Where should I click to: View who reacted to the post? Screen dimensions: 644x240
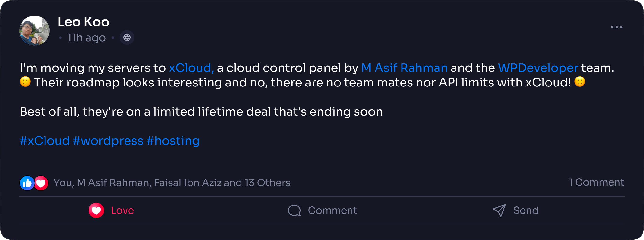coord(172,183)
